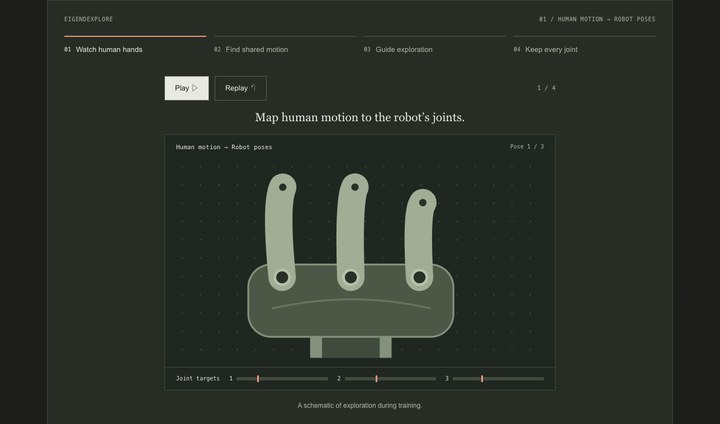
Task: Click the 'Joint targets' label
Action: 198,379
